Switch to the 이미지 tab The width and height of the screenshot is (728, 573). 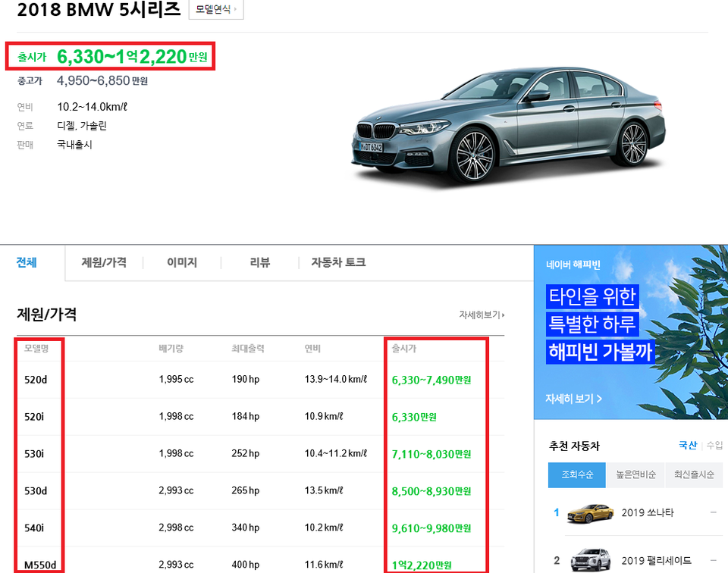182,262
